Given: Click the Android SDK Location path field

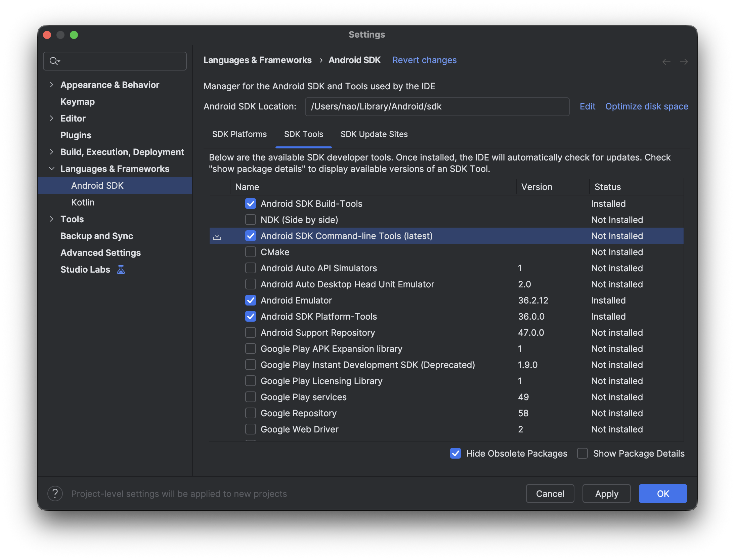Looking at the screenshot, I should 436,106.
